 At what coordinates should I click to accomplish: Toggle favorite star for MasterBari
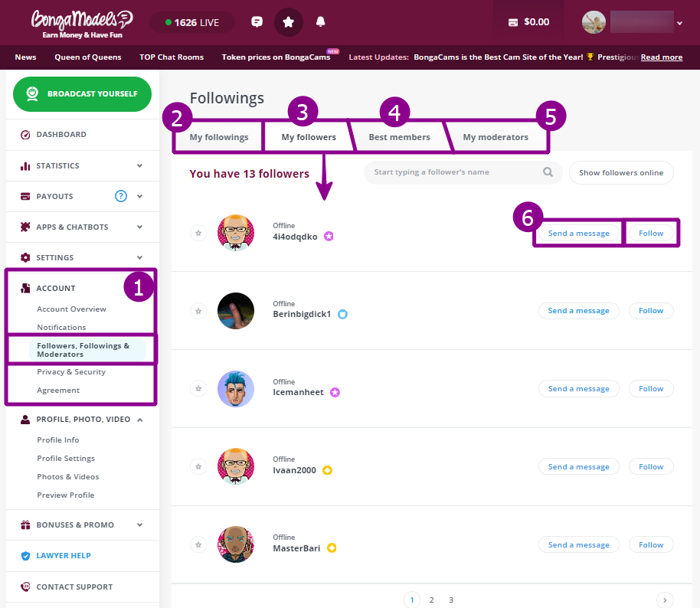tap(198, 545)
